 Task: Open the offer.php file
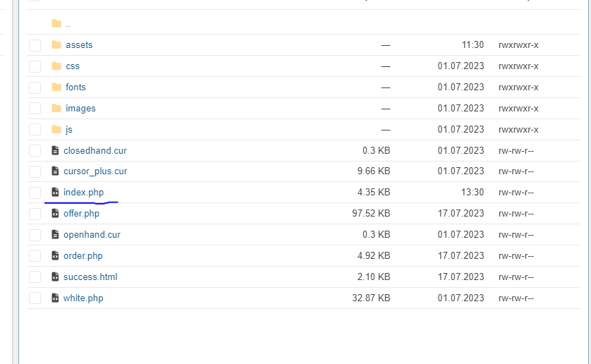click(81, 213)
